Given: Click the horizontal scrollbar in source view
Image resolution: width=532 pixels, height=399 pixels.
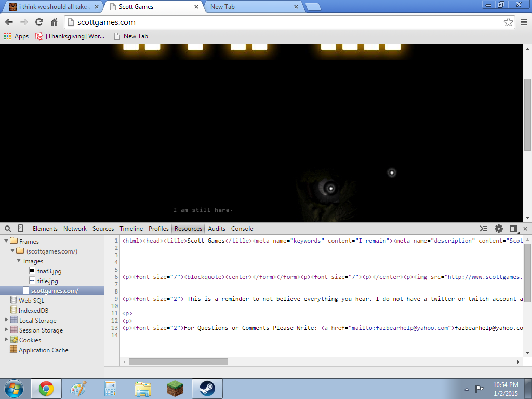Looking at the screenshot, I should pos(179,362).
